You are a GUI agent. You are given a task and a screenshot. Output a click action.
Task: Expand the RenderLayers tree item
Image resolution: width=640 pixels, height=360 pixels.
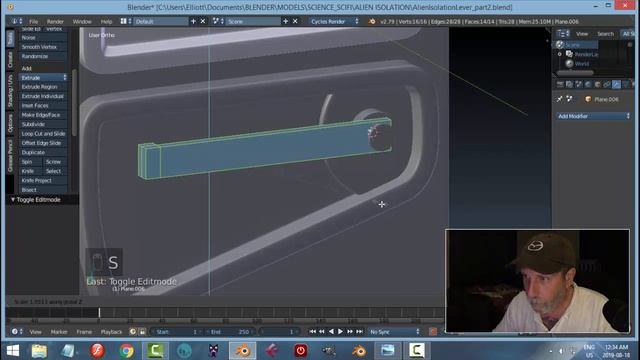pyautogui.click(x=560, y=54)
